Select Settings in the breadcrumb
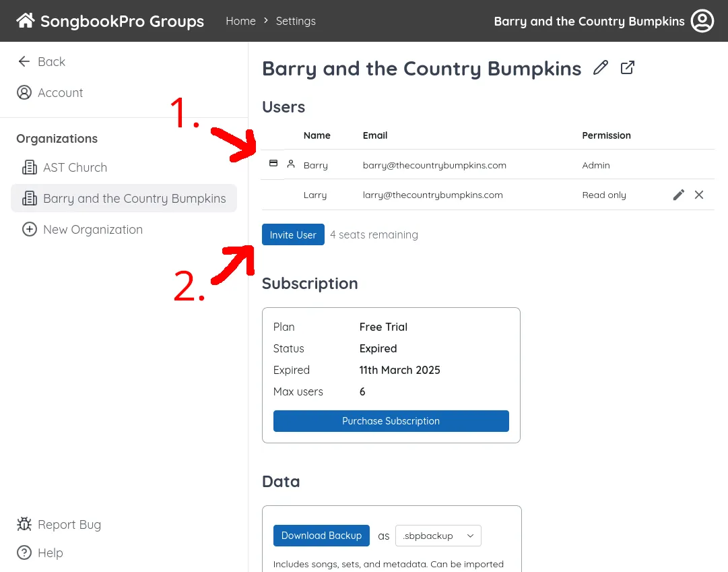The image size is (728, 572). 296,21
